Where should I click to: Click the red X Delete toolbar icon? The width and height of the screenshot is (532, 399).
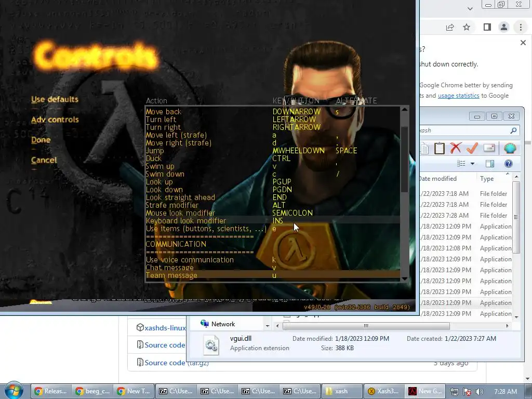[x=456, y=148]
